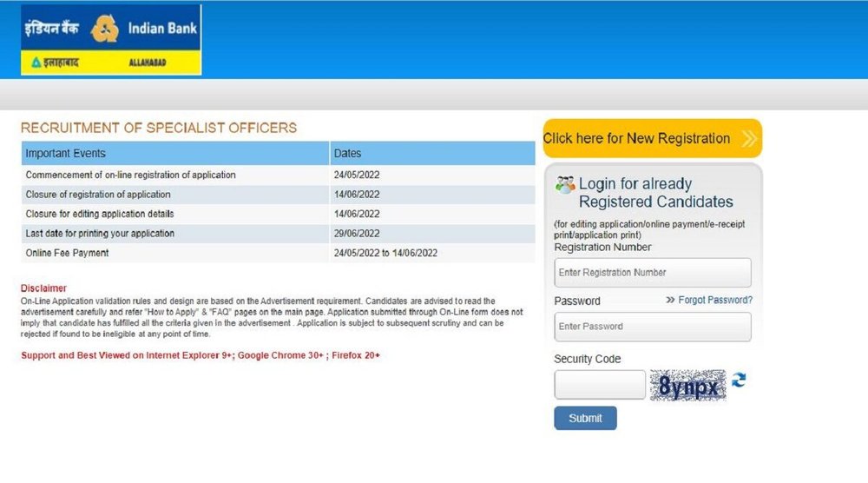Click the 8ynpx captcha image

tap(688, 385)
